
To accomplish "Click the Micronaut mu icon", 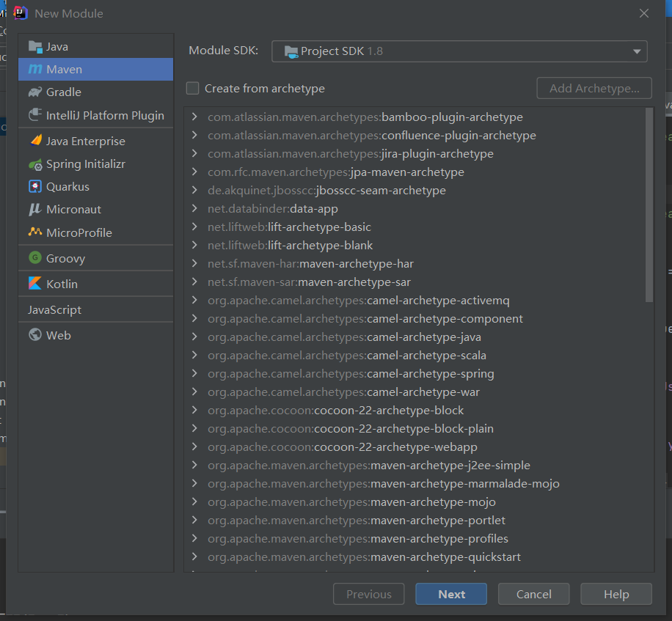I will (x=35, y=210).
